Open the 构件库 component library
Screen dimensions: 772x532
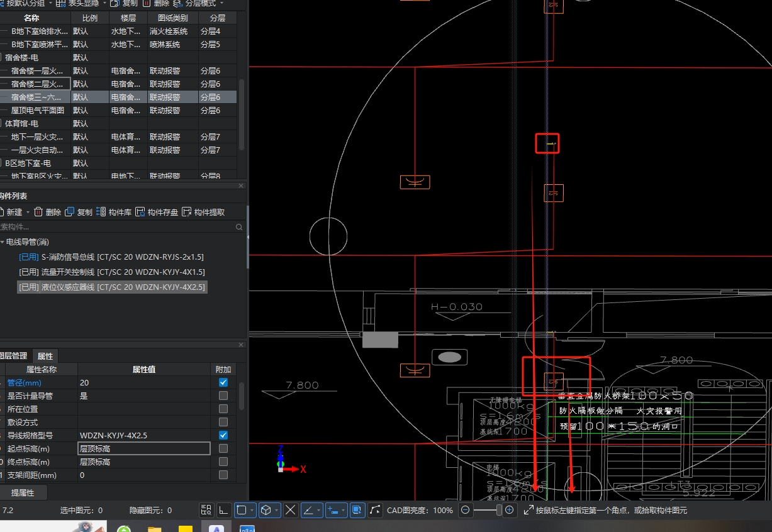114,212
